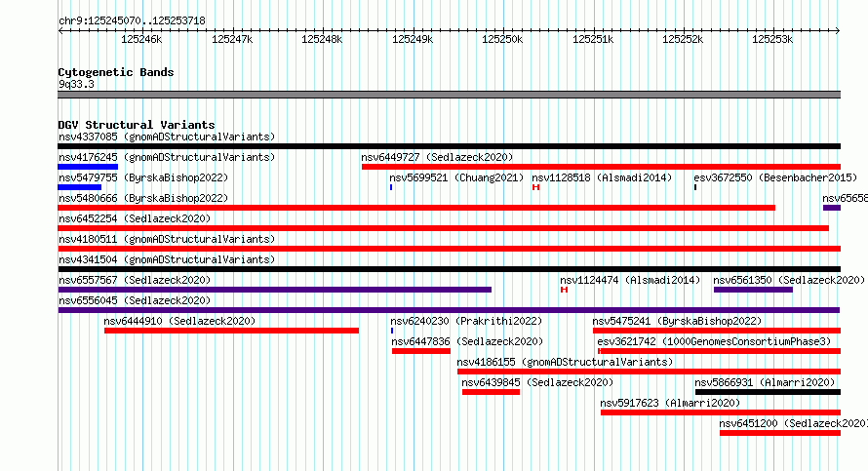Click the 125246k ruler position label

(141, 39)
